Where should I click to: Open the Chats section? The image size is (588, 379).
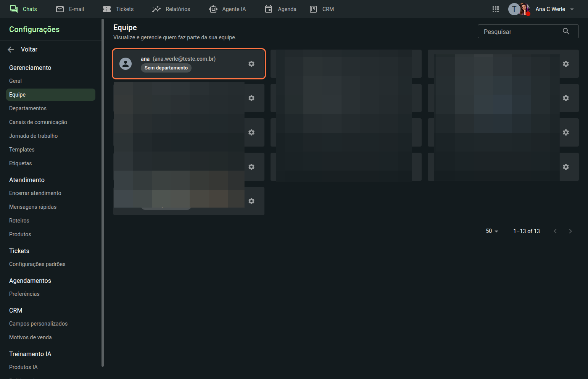click(x=23, y=9)
